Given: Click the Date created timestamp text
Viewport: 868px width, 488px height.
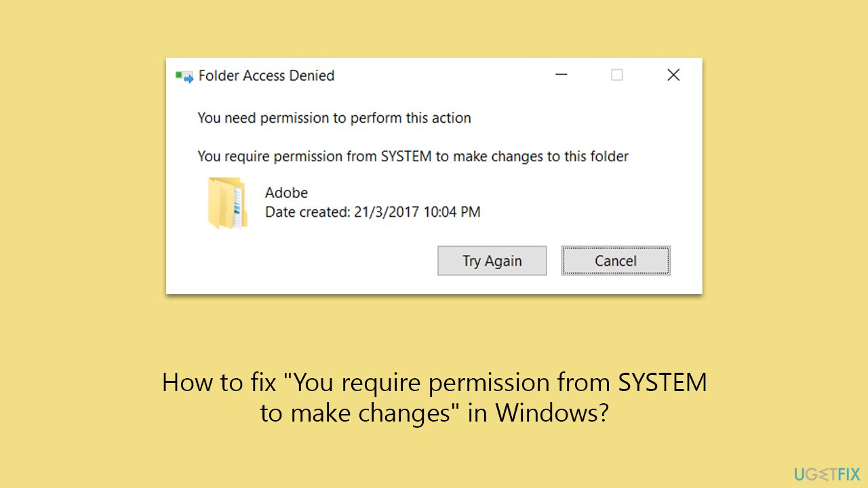Looking at the screenshot, I should point(373,211).
